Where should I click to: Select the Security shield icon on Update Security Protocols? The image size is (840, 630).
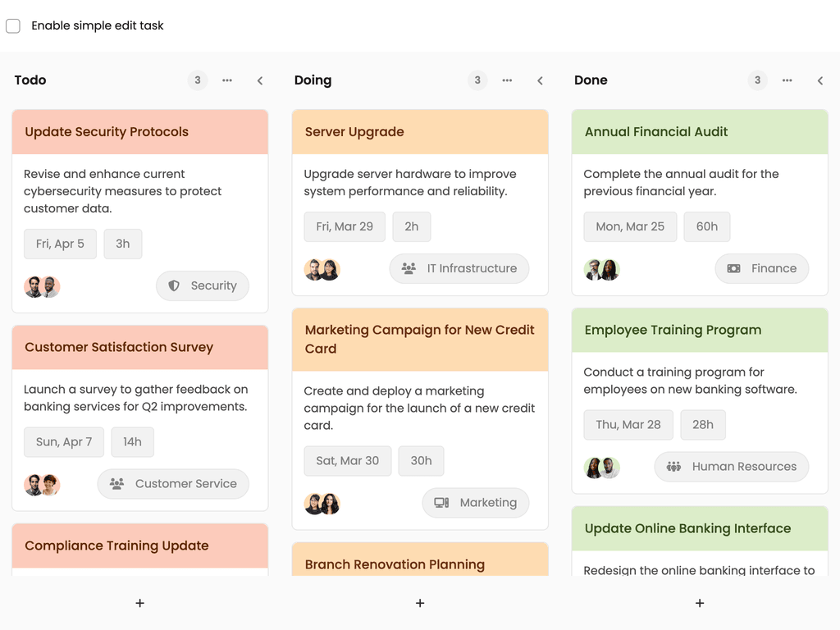pyautogui.click(x=176, y=285)
